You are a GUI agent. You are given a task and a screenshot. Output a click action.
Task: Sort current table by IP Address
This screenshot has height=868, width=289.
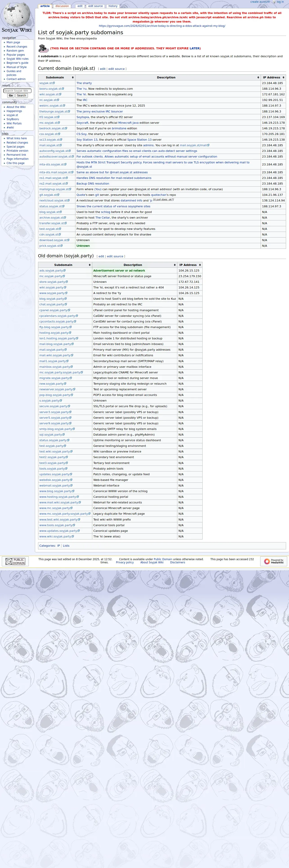click(273, 78)
